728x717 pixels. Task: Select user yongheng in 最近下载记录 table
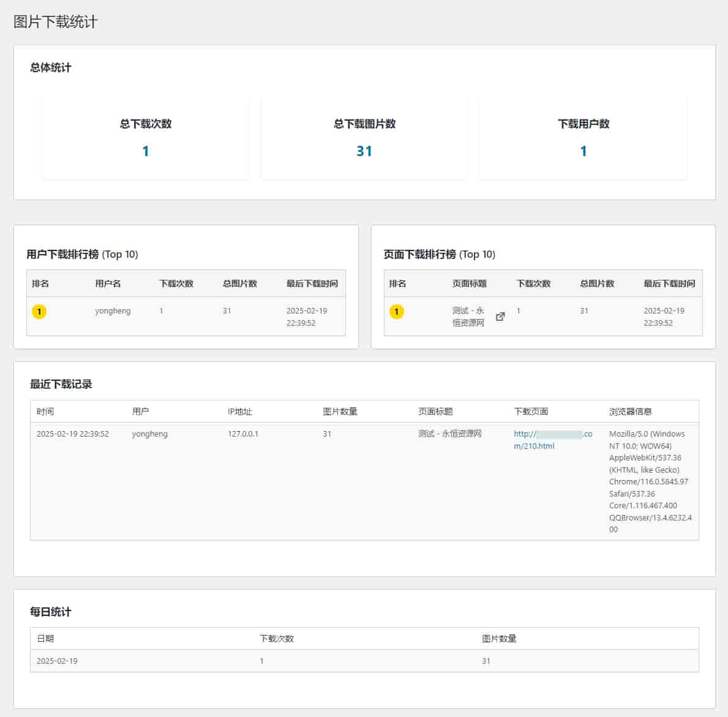pos(149,434)
